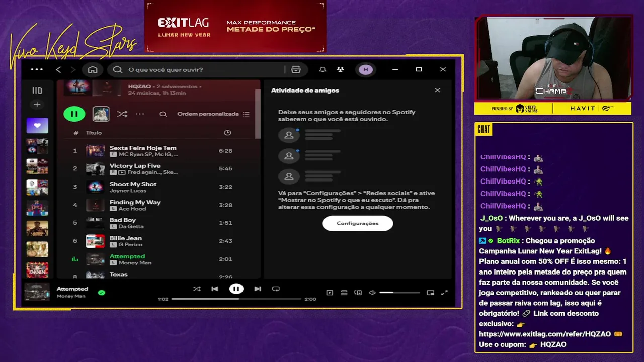
Task: Pause playback in bottom player
Action: [x=236, y=289]
